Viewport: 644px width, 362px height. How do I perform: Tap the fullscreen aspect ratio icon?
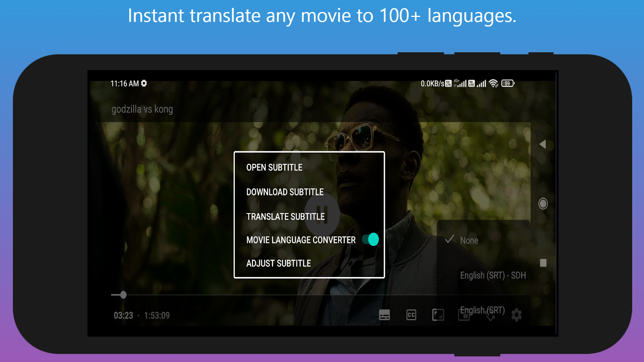pyautogui.click(x=438, y=315)
